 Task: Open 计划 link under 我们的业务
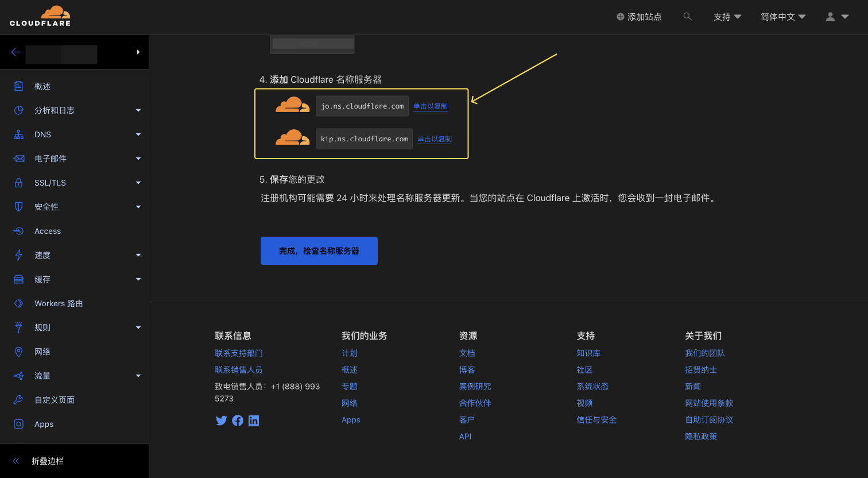[x=350, y=353]
